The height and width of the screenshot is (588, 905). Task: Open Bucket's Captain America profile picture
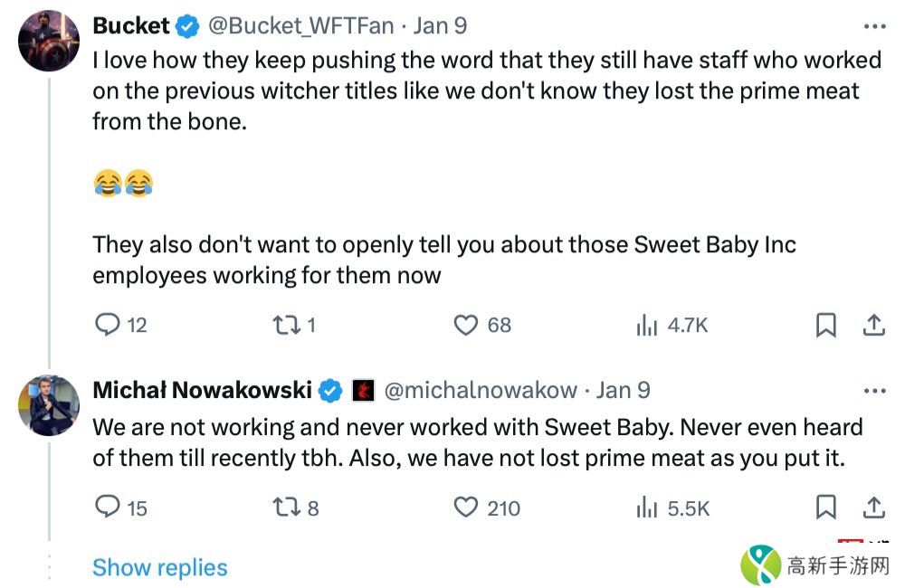(49, 41)
